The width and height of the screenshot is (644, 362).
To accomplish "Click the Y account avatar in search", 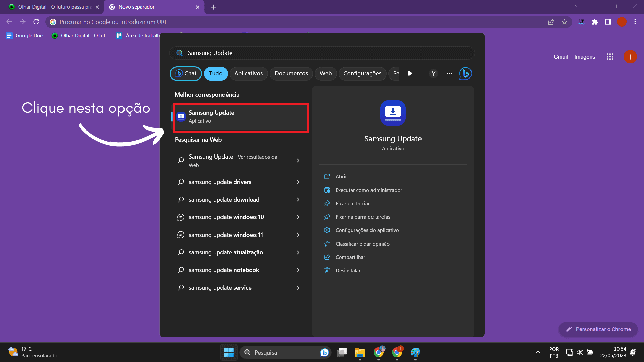I will pyautogui.click(x=433, y=73).
